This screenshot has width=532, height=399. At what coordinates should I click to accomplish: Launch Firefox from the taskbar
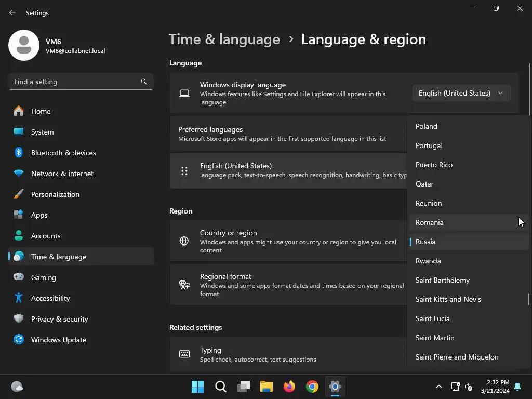289,387
